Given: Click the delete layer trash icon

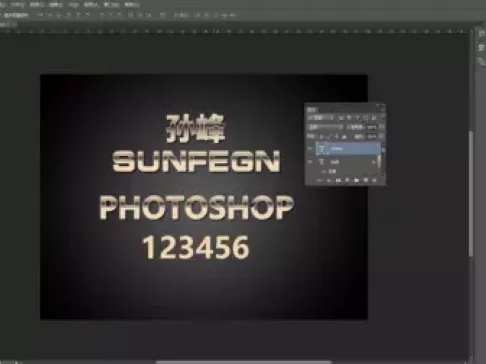Looking at the screenshot, I should [374, 180].
